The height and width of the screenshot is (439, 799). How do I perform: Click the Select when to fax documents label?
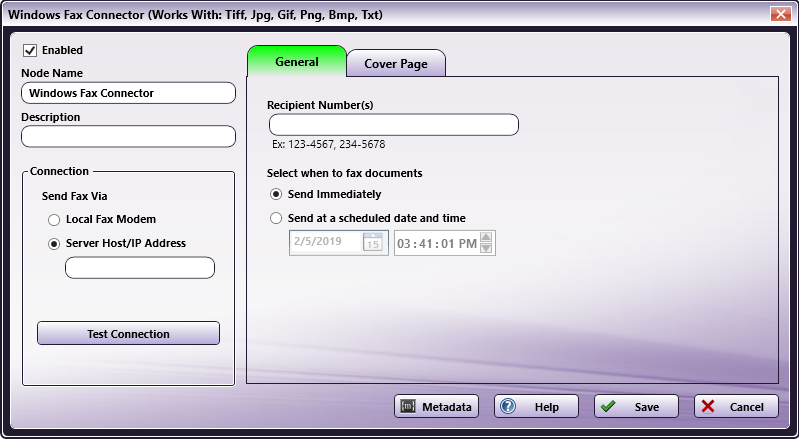(x=344, y=173)
